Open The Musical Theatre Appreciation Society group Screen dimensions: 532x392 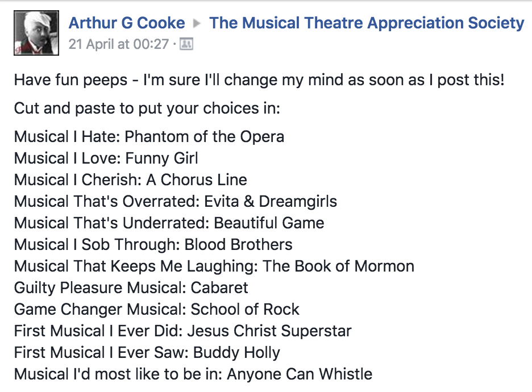pos(367,23)
